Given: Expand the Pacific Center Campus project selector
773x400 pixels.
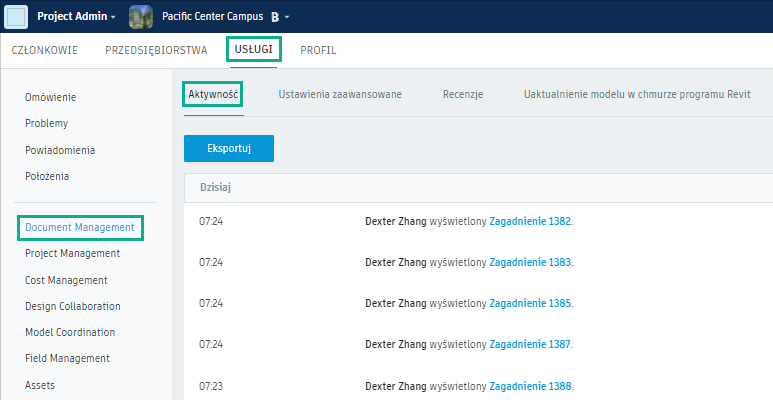Looking at the screenshot, I should point(287,18).
